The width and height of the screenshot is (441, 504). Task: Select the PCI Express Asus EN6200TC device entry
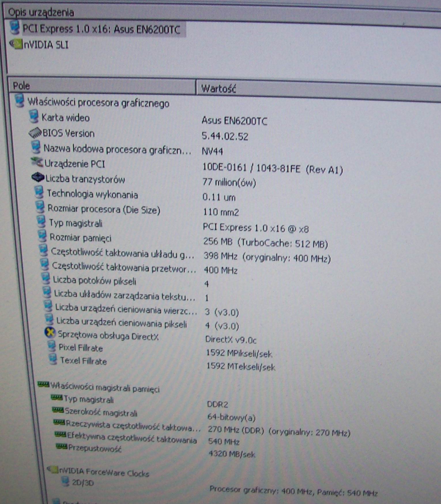click(x=101, y=29)
